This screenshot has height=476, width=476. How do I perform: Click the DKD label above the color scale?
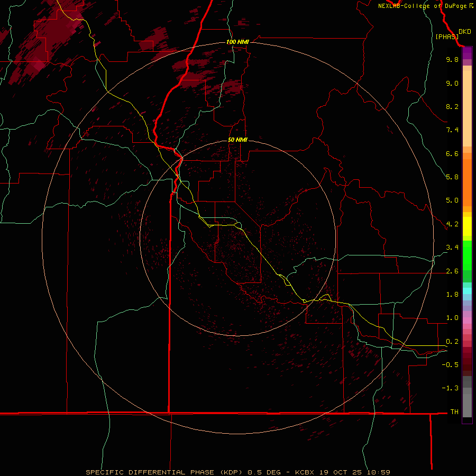pyautogui.click(x=465, y=32)
